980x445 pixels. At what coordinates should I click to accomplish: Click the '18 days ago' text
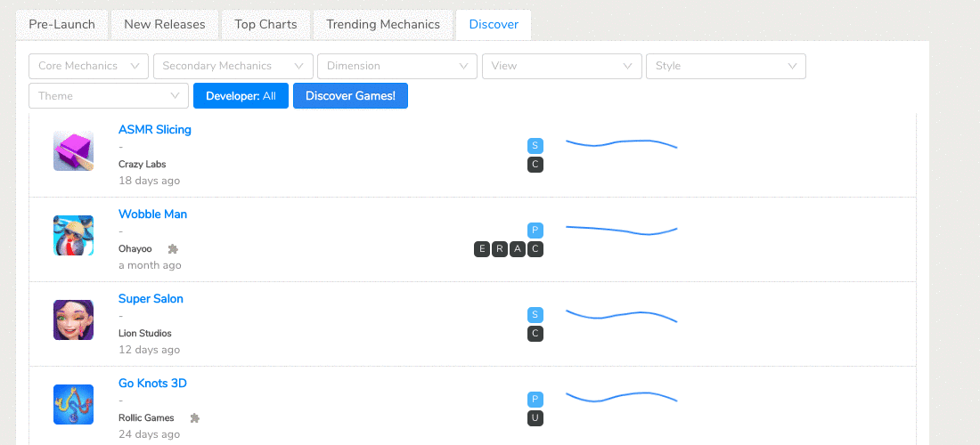(x=150, y=181)
